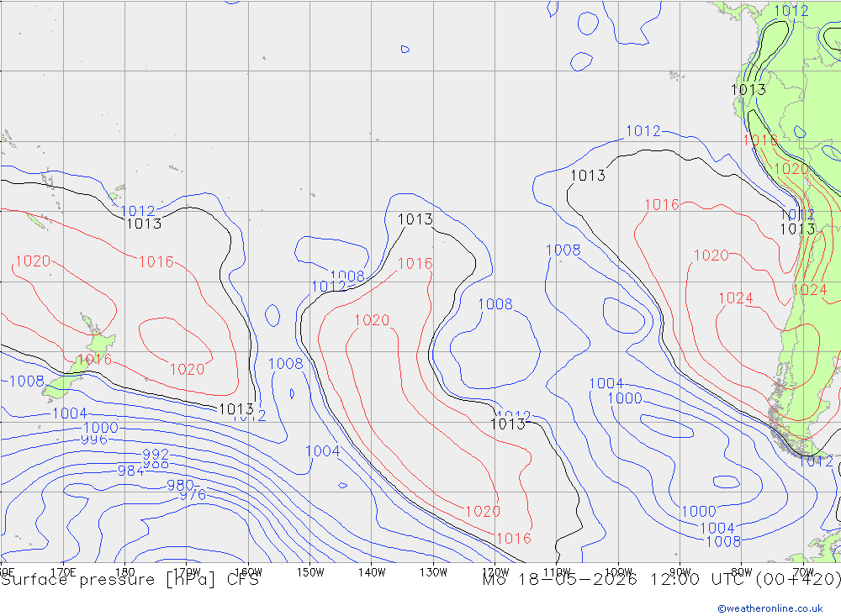The image size is (841, 616).
Task: Select the 130W longitude label
Action: tap(433, 572)
